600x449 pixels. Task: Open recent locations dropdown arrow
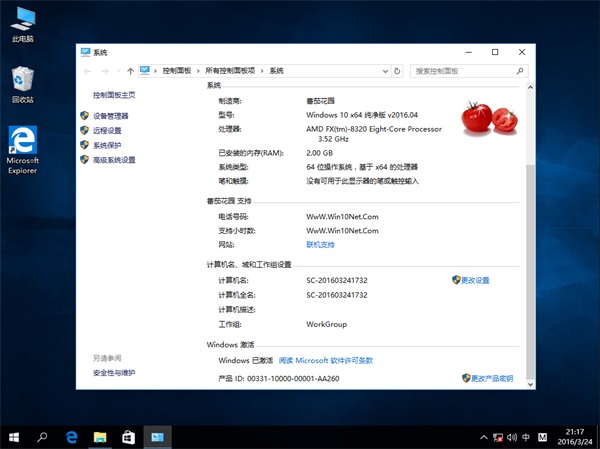click(118, 71)
